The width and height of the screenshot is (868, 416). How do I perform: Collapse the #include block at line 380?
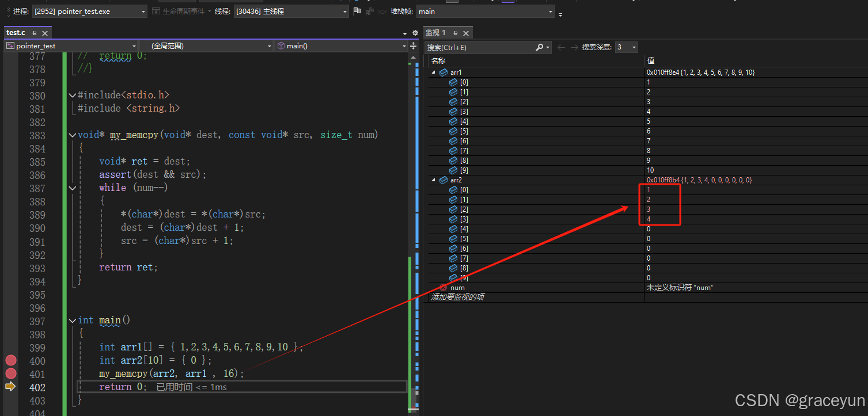[x=73, y=95]
